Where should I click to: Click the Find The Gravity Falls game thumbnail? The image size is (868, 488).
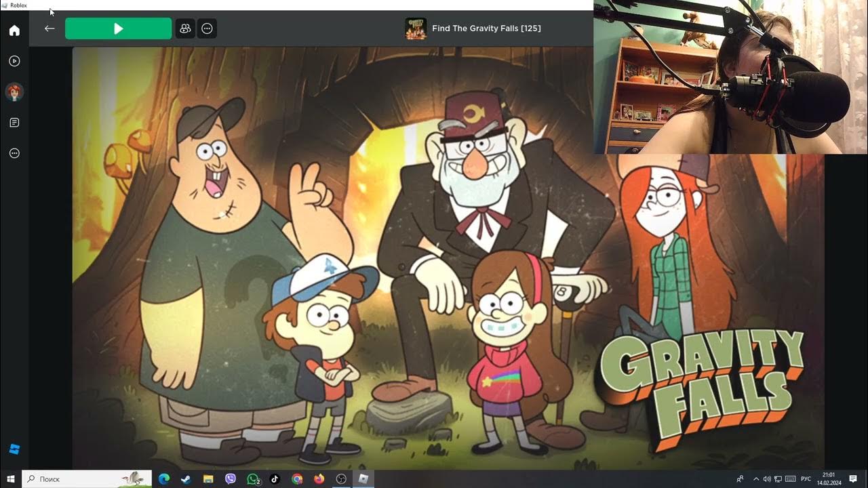(416, 28)
